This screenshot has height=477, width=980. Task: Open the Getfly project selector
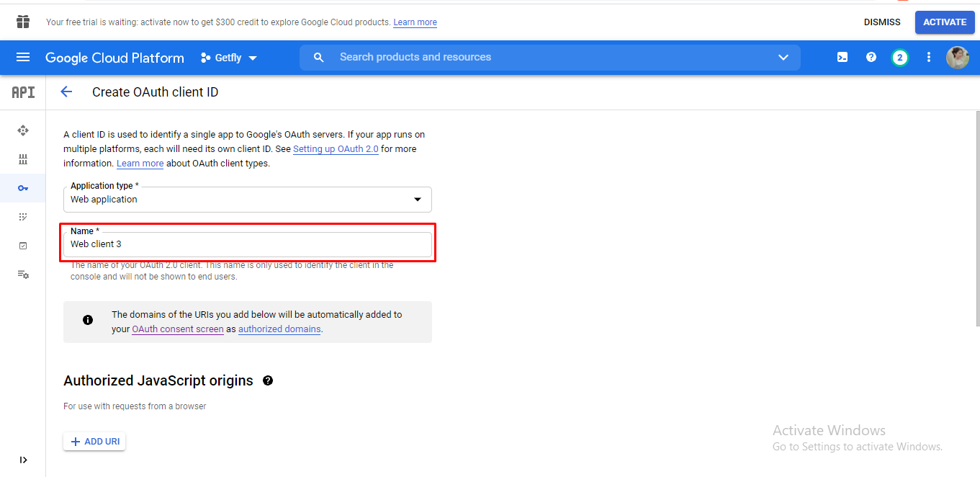pos(229,58)
